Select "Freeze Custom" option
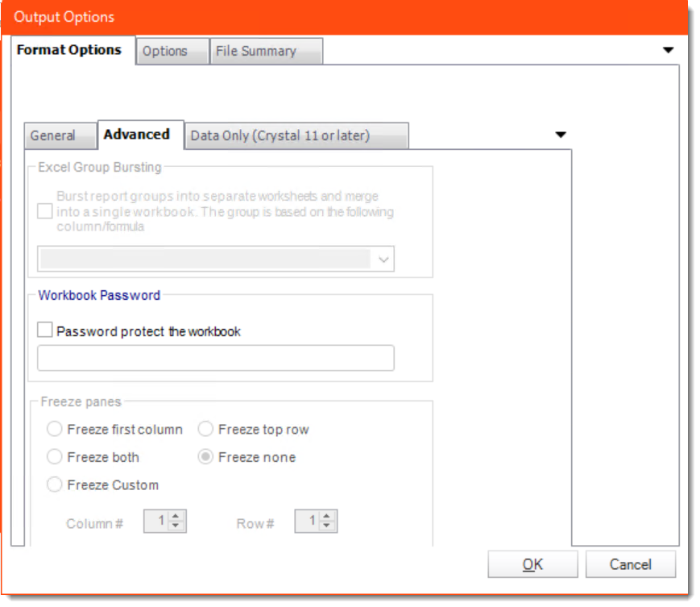700x607 pixels. click(54, 484)
